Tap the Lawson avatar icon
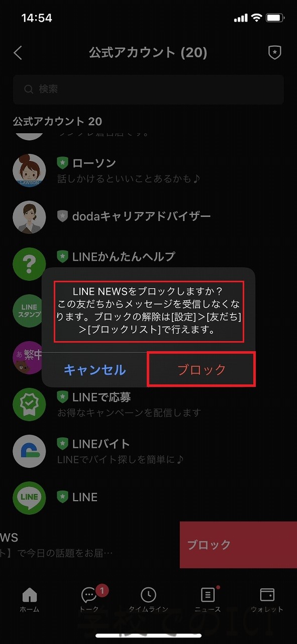 click(x=29, y=171)
